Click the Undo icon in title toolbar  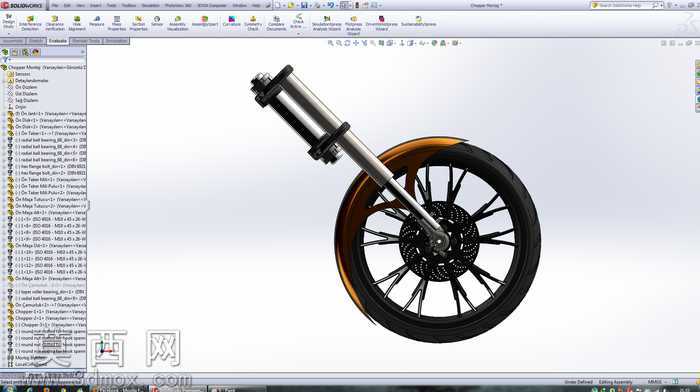click(330, 5)
